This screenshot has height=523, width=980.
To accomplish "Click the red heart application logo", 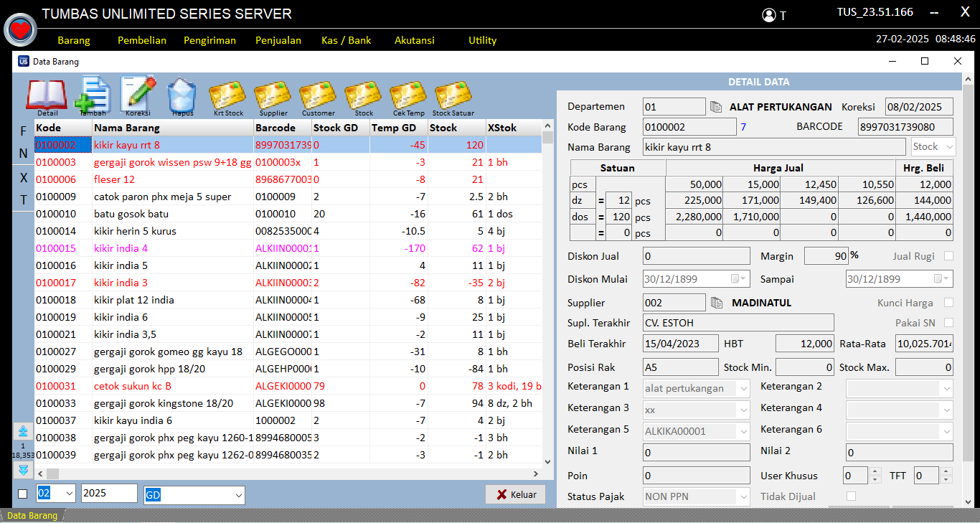I will pyautogui.click(x=21, y=30).
